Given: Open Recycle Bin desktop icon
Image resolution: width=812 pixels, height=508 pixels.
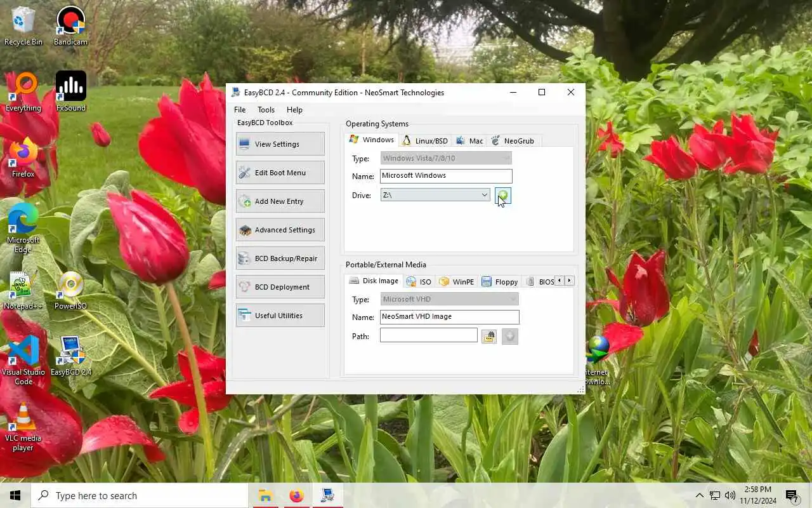Looking at the screenshot, I should (x=23, y=26).
